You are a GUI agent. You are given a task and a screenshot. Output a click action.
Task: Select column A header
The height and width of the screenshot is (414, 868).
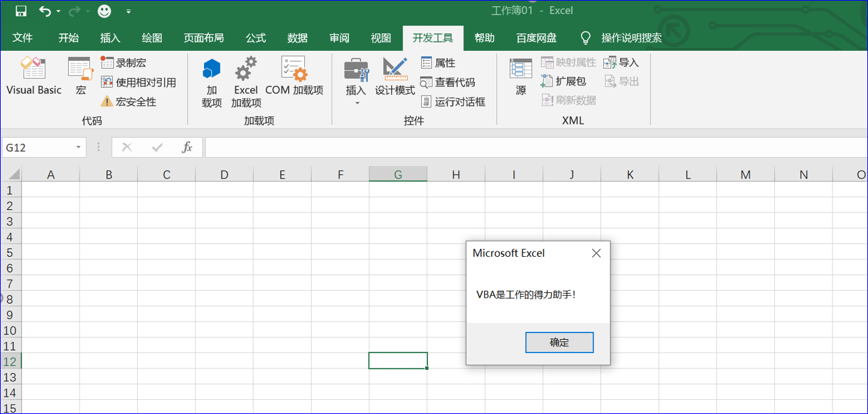pyautogui.click(x=51, y=175)
